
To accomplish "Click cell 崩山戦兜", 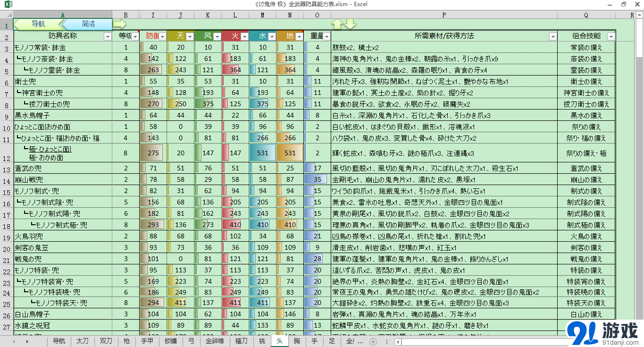I will (63, 180).
